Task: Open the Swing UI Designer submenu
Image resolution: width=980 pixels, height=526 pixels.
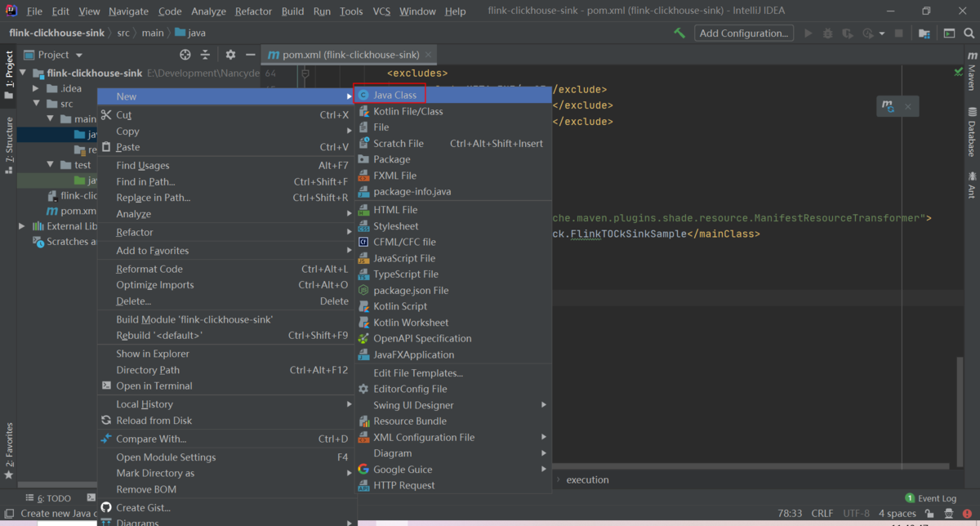Action: coord(453,405)
